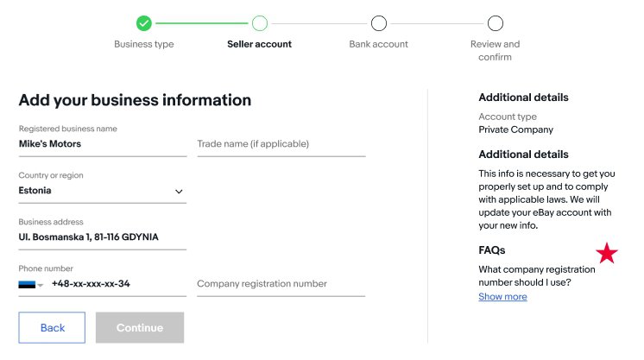Open the phone country code dropdown arrow
644x360 pixels.
(x=40, y=285)
